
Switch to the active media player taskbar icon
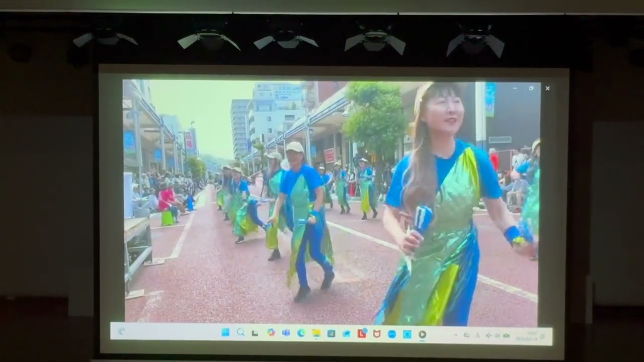[x=422, y=334]
